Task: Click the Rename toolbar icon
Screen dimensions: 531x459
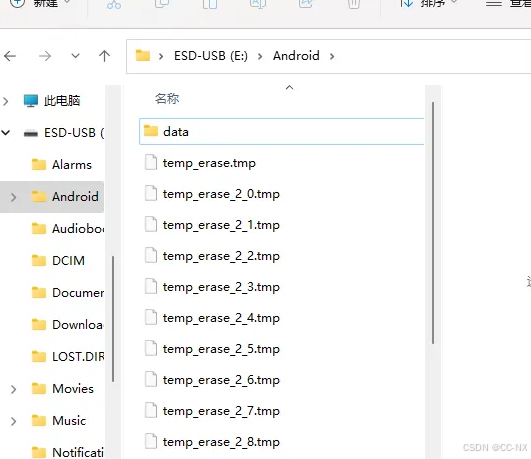Action: point(258,3)
